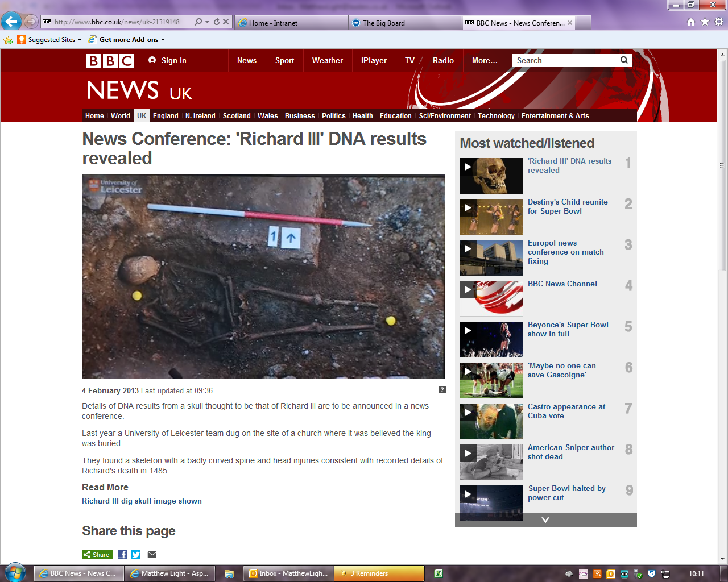Open the file explorer taskbar icon
The width and height of the screenshot is (728, 582).
[x=229, y=573]
